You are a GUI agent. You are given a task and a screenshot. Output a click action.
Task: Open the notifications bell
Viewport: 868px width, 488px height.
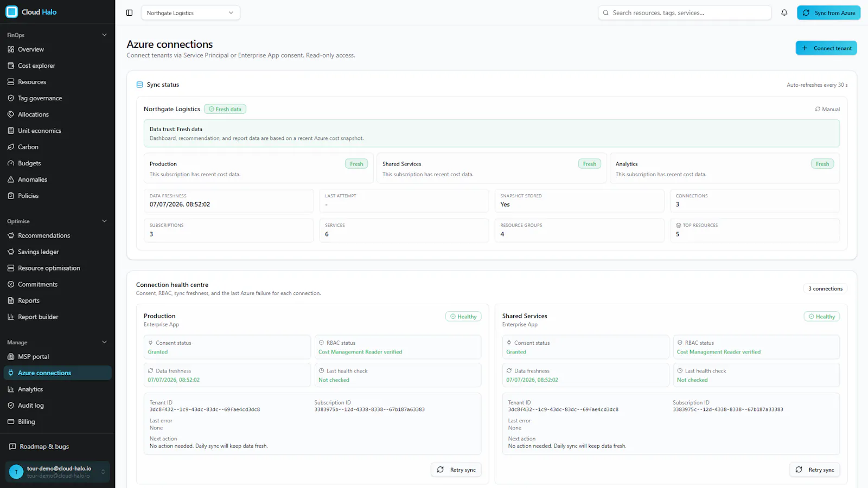[784, 12]
